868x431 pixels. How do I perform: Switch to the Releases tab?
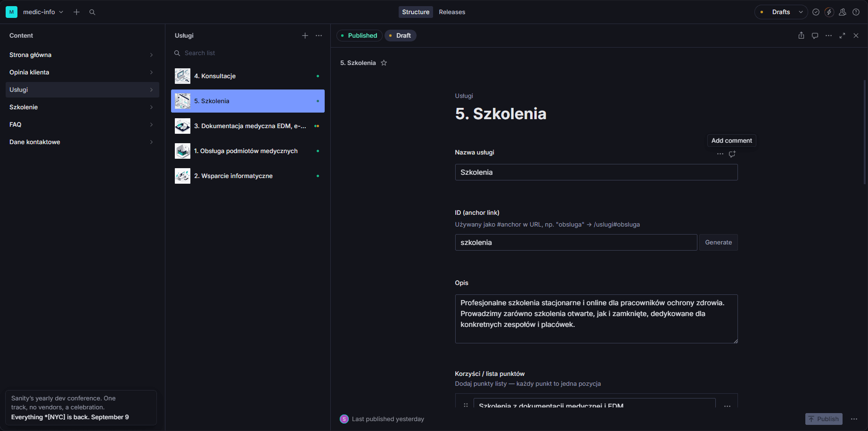(452, 12)
